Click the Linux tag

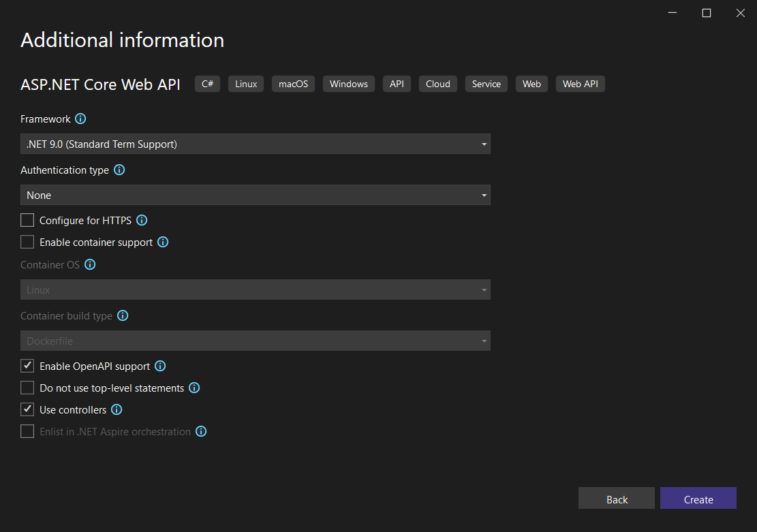click(x=246, y=84)
